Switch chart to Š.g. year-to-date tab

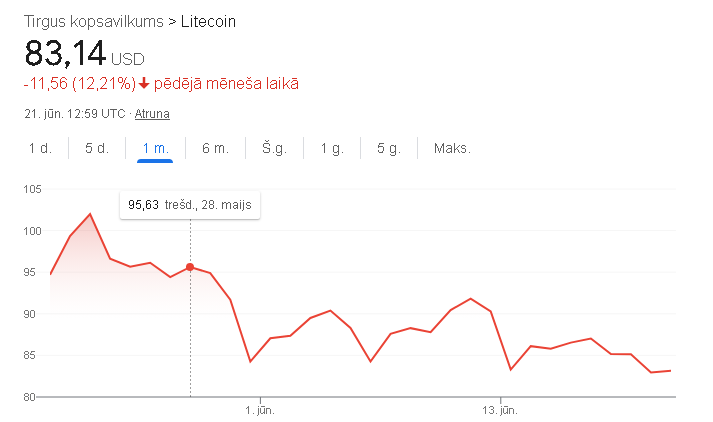pyautogui.click(x=274, y=148)
